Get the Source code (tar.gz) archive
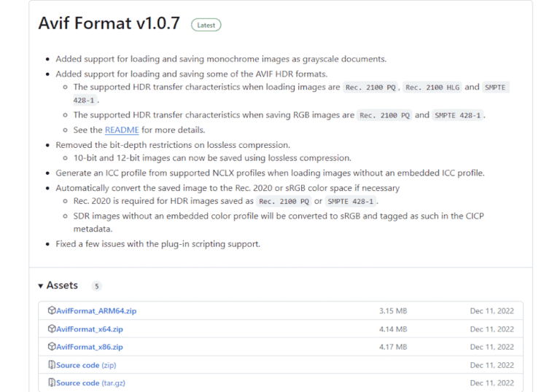This screenshot has width=560, height=392. click(90, 383)
